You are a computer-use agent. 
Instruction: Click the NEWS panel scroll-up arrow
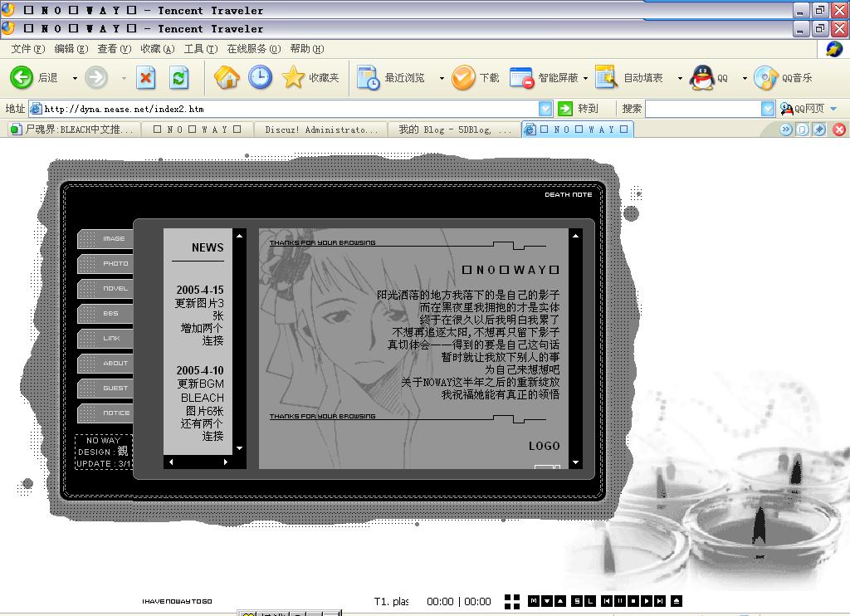click(240, 236)
